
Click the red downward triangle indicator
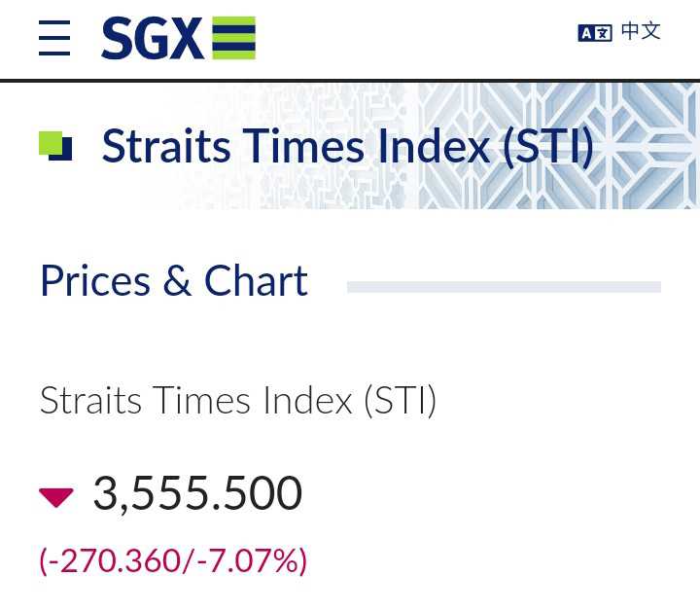point(56,497)
